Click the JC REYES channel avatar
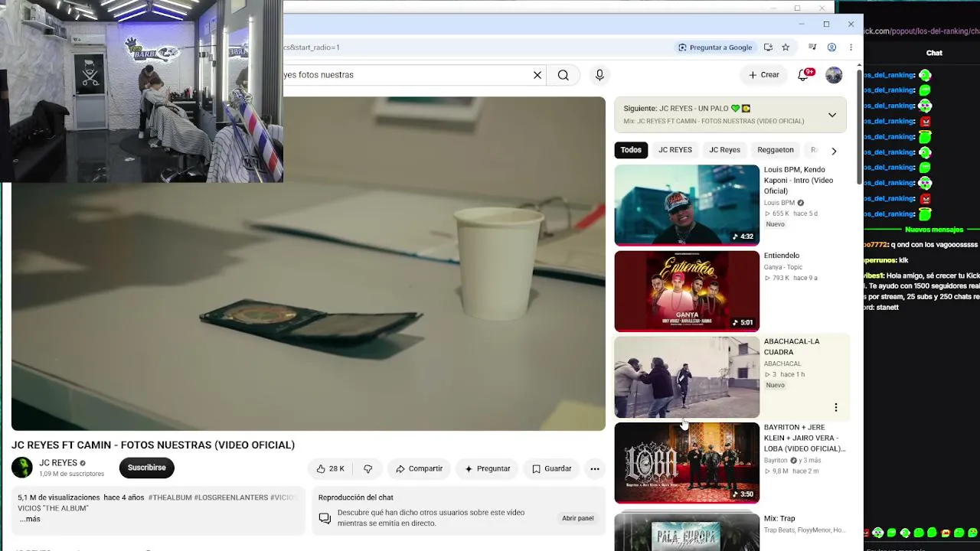The image size is (980, 551). 22,468
